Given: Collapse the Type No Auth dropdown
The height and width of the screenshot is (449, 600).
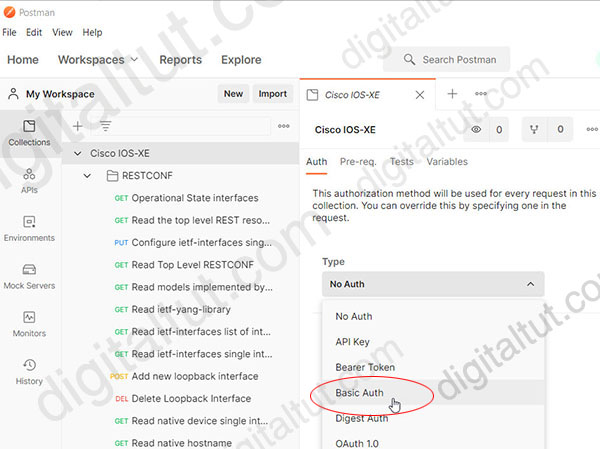Looking at the screenshot, I should click(x=433, y=284).
